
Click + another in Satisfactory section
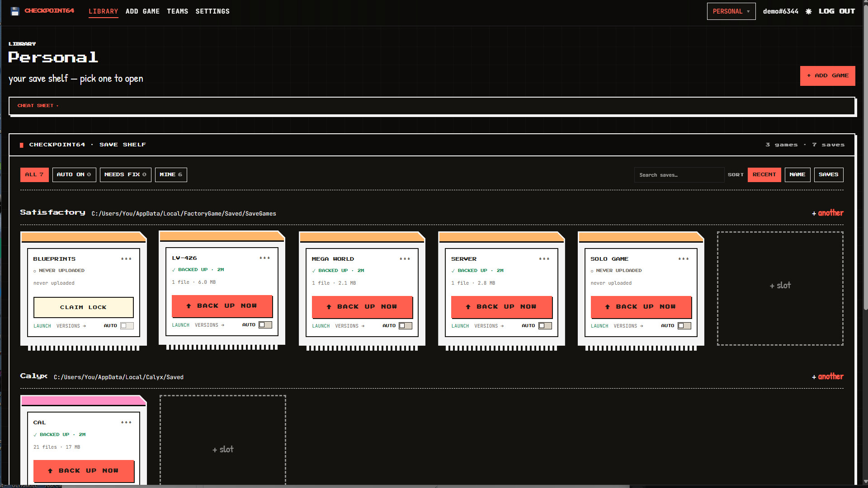(827, 213)
